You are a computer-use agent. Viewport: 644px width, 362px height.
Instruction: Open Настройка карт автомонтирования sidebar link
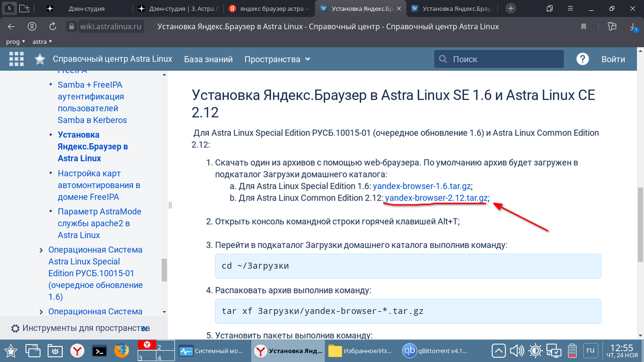[x=99, y=185]
